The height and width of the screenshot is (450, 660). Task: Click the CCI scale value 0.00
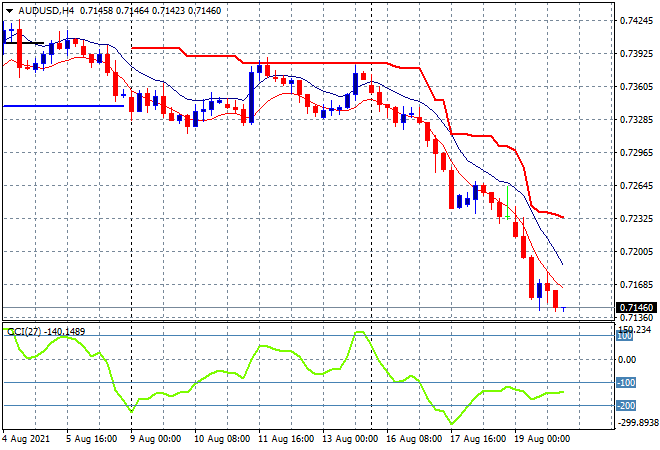tap(628, 359)
